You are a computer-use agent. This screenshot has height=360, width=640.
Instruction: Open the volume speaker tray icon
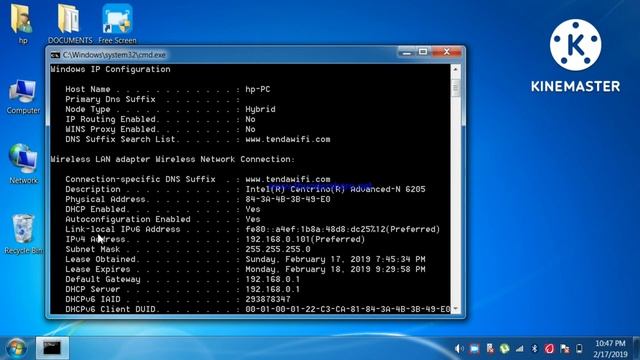pyautogui.click(x=459, y=349)
